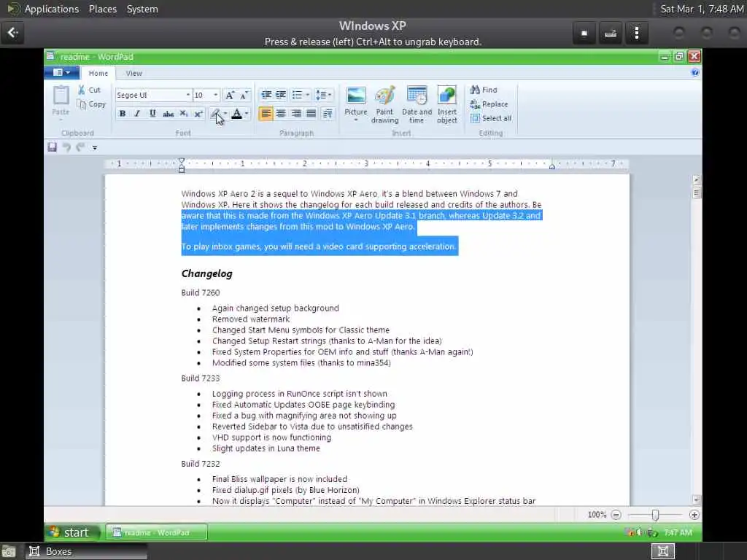Viewport: 747px width, 560px height.
Task: Justify the paragraph text
Action: [x=311, y=114]
